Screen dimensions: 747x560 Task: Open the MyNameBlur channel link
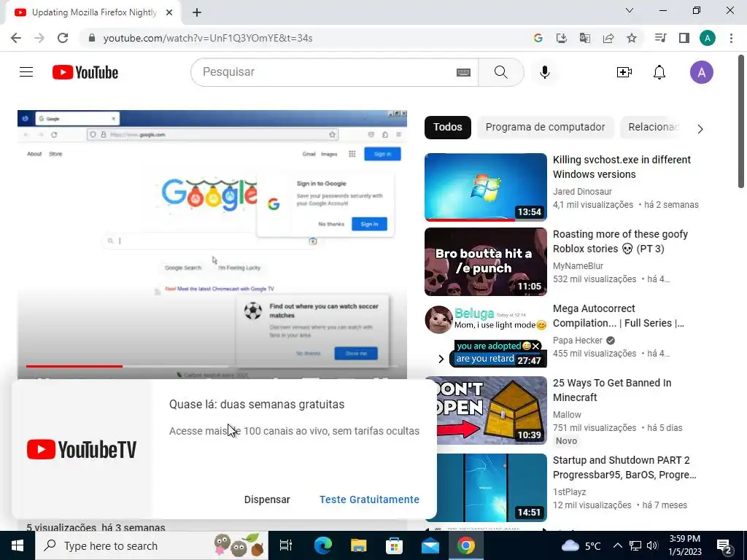pos(578,265)
